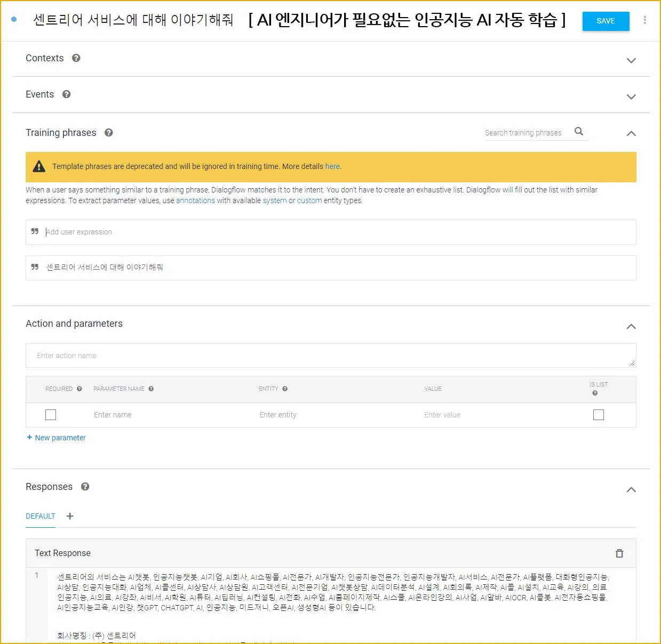Image resolution: width=661 pixels, height=644 pixels.
Task: Click the Responses help icon
Action: click(x=85, y=487)
